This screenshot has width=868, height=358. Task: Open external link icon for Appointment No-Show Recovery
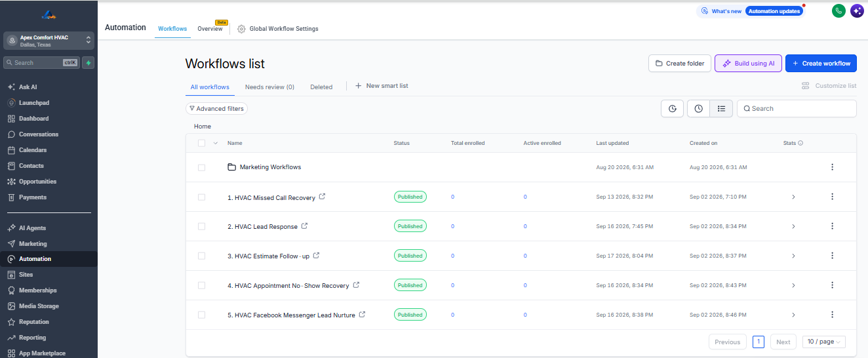357,285
